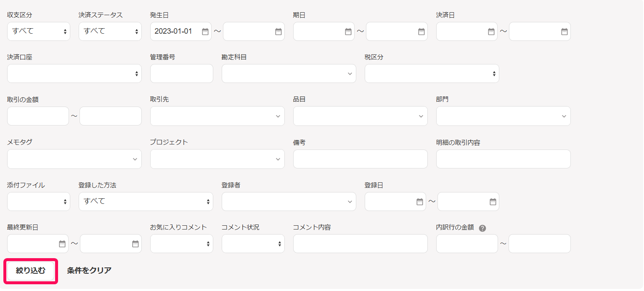The width and height of the screenshot is (644, 291).
Task: Open calendar for 最終更新日 end date
Action: click(135, 244)
